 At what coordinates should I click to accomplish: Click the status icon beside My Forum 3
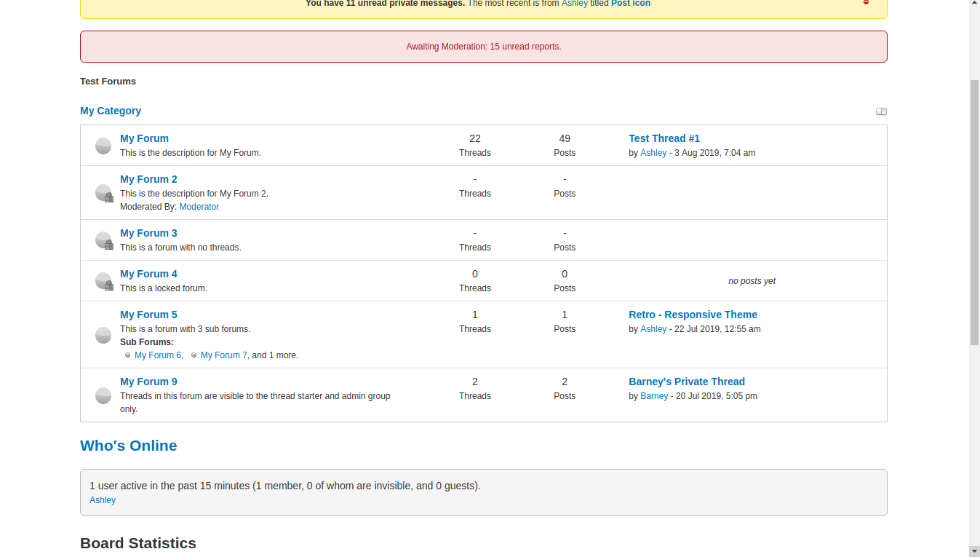103,240
